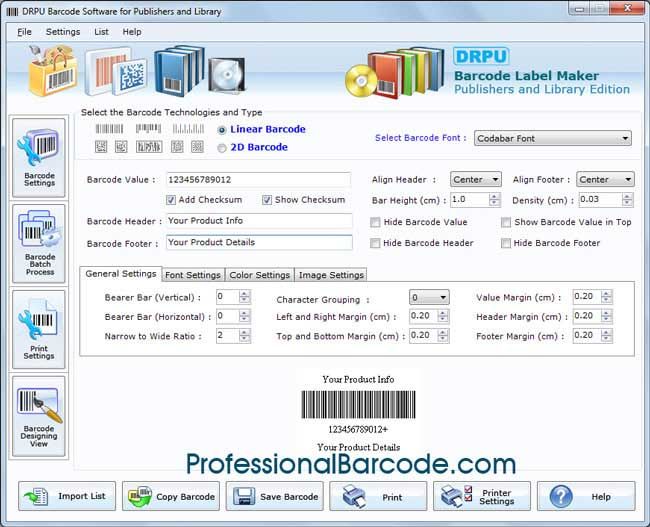Switch to Barcode Designing View
This screenshot has width=650, height=527.
[x=39, y=416]
